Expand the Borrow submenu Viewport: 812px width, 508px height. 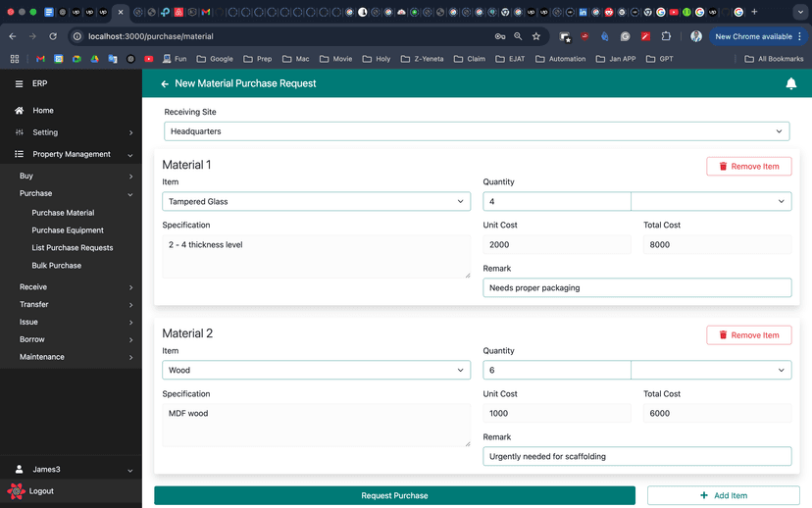click(71, 339)
